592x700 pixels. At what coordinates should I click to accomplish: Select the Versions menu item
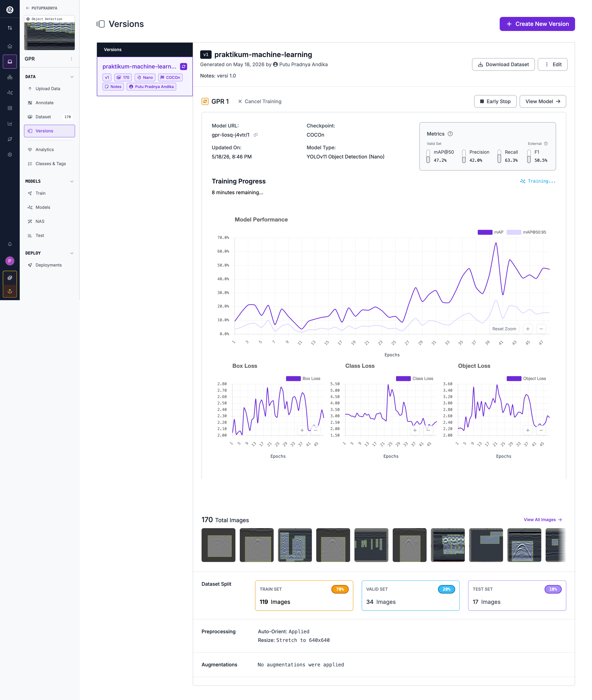tap(49, 131)
